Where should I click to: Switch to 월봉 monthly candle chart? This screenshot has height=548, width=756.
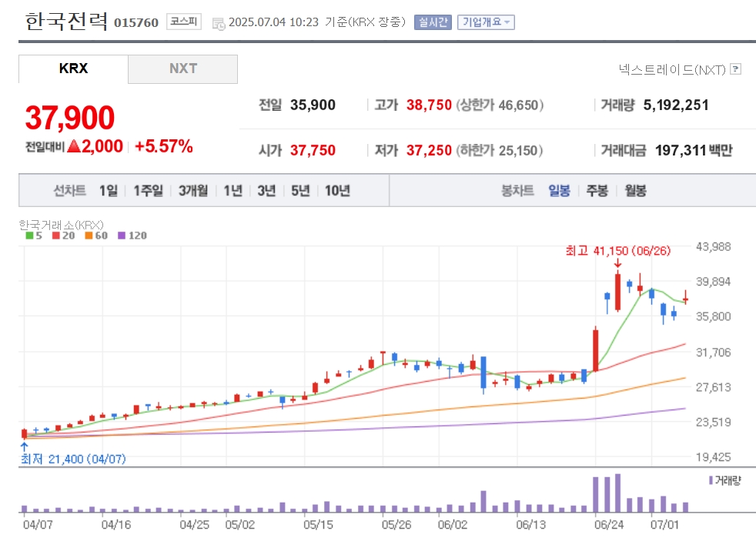click(x=635, y=191)
